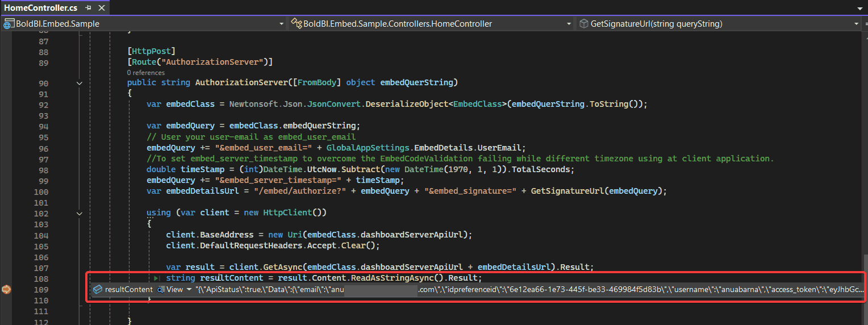Click the breakpoint arrow on line 109

[6, 290]
